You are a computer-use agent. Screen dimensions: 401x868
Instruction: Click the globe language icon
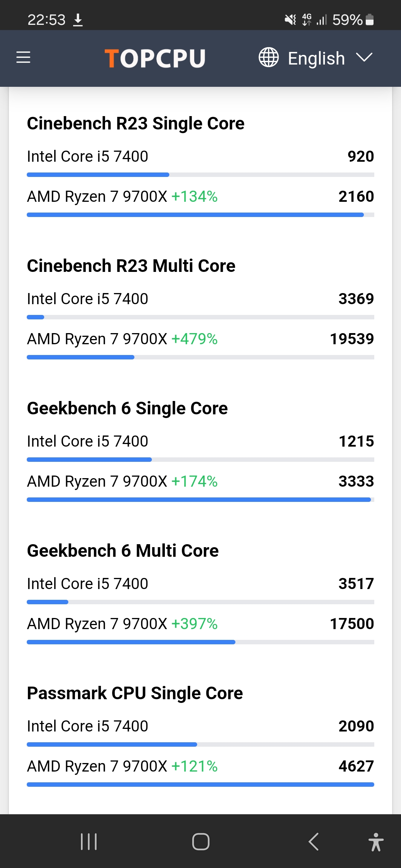268,57
